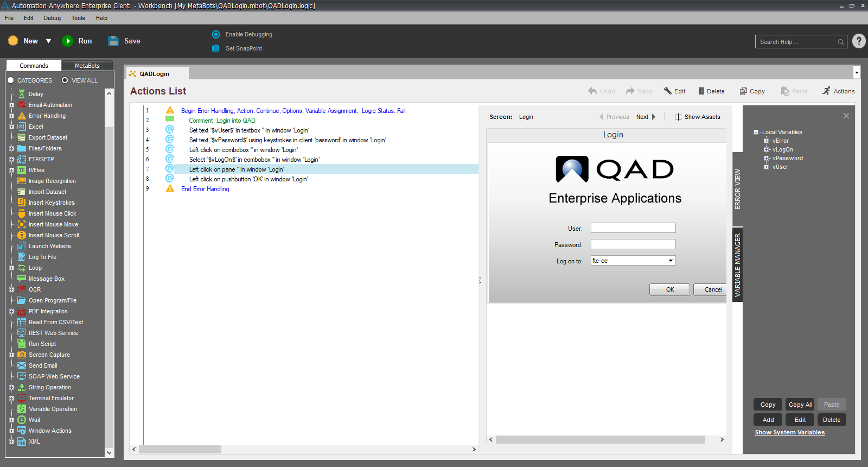Click the Copy icon in Actions List toolbar
The height and width of the screenshot is (467, 868).
[x=743, y=91]
